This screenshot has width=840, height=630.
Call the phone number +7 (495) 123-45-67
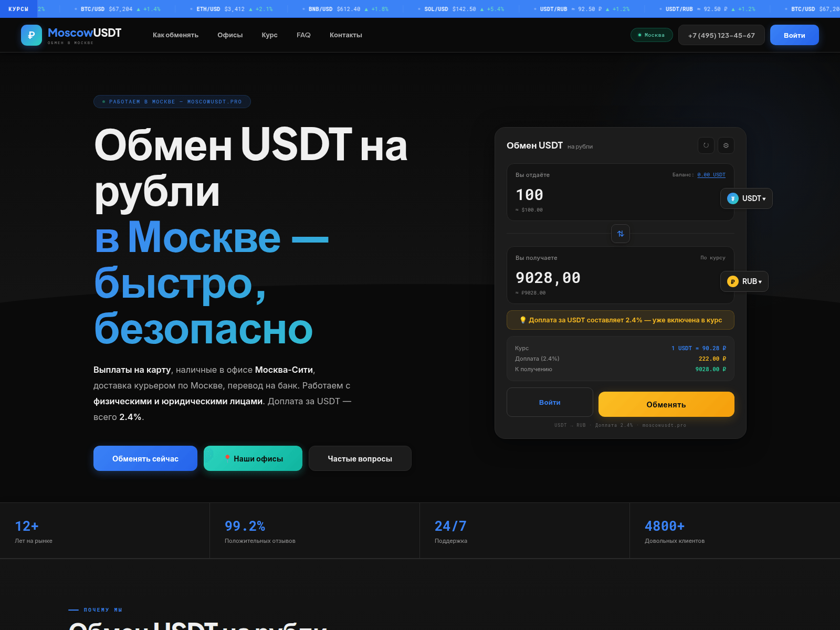click(x=721, y=35)
